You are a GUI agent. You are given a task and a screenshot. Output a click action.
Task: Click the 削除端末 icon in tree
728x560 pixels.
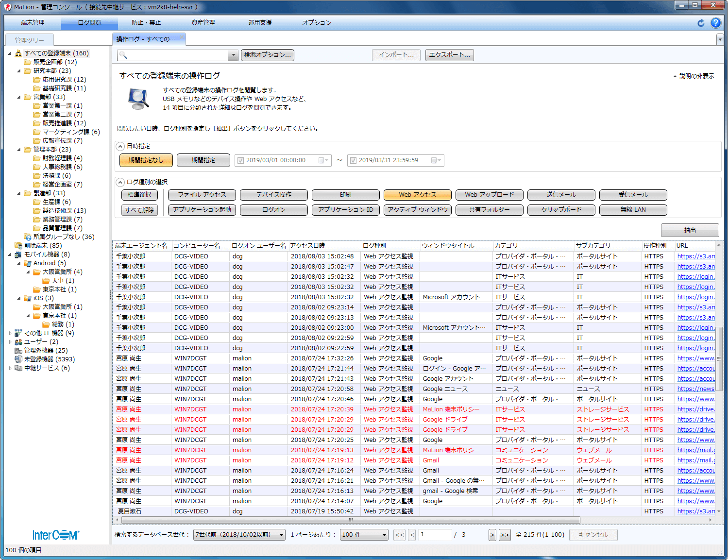(x=18, y=246)
